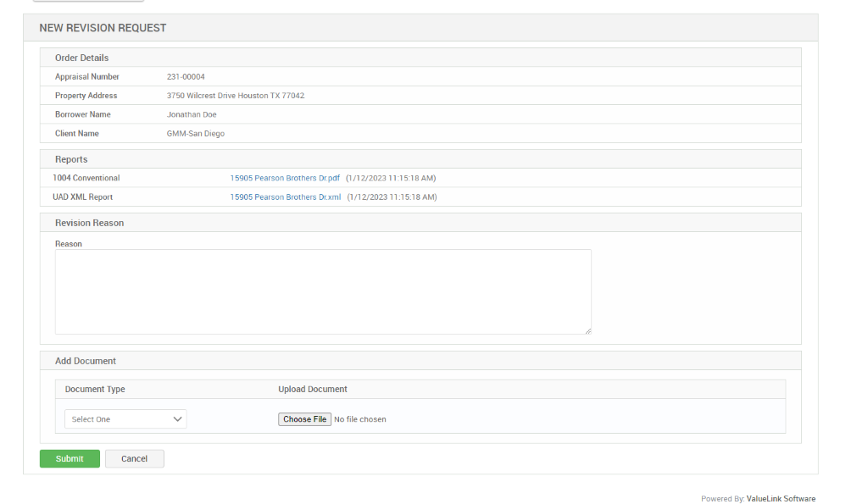Click the Add Document section header

[x=85, y=360]
